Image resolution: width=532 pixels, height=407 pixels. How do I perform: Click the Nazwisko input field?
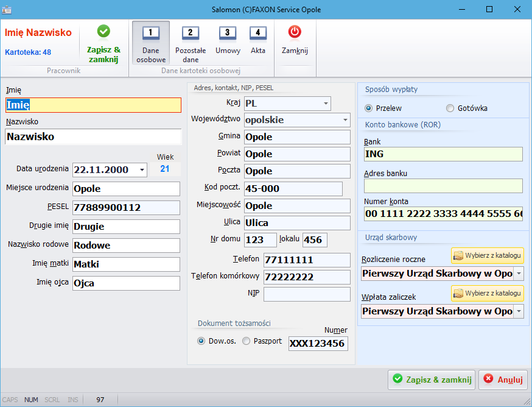pos(93,136)
